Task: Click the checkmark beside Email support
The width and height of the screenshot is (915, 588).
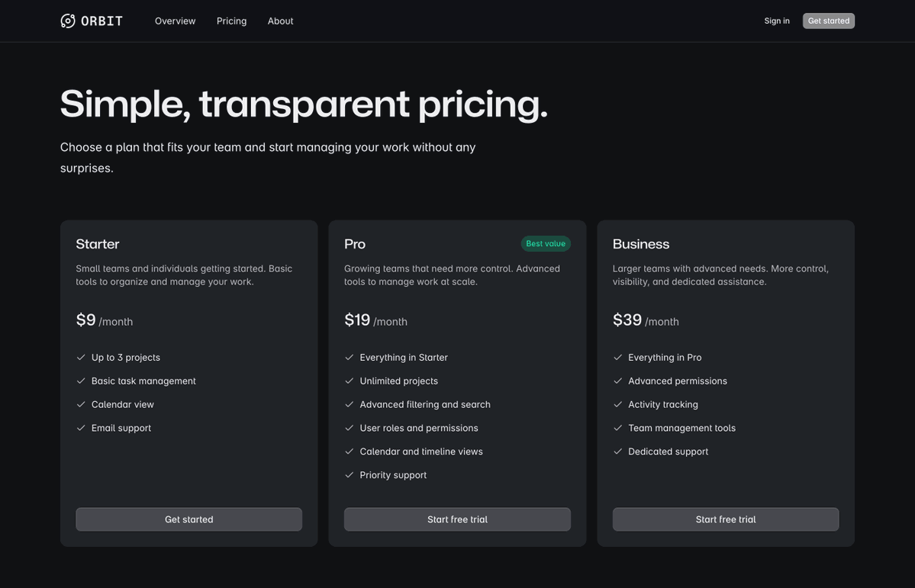Action: [x=81, y=428]
